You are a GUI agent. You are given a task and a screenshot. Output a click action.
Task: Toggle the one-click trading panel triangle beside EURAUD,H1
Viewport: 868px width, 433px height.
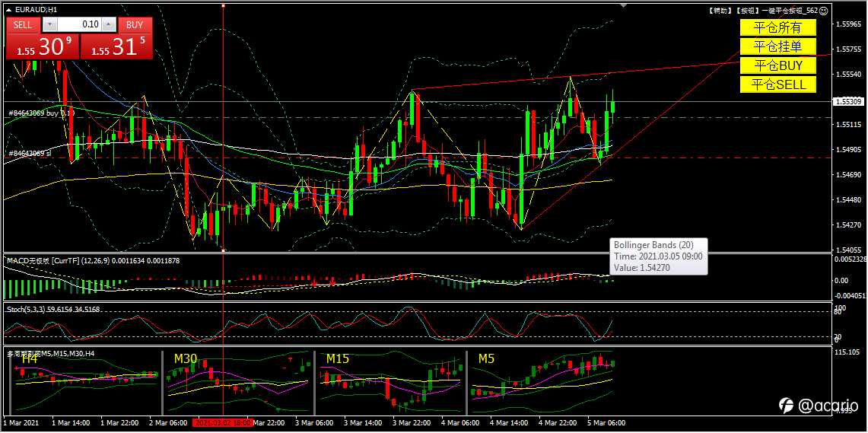point(8,10)
